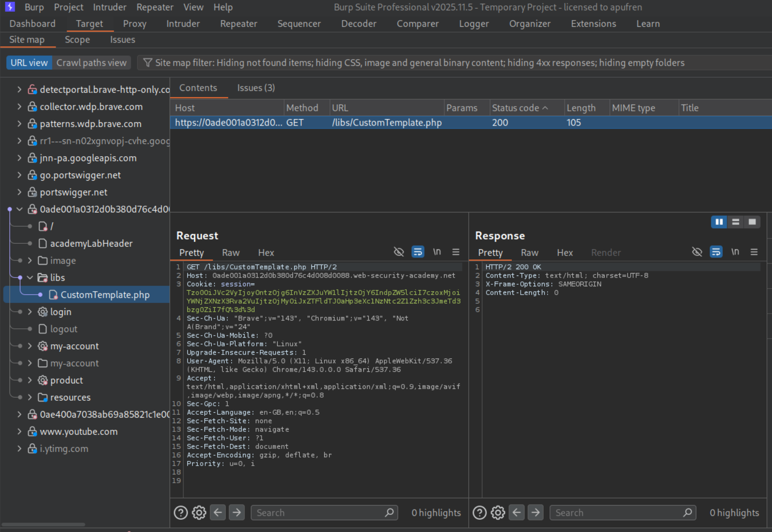This screenshot has width=772, height=532.
Task: Expand the portswigger.net host node
Action: [19, 192]
